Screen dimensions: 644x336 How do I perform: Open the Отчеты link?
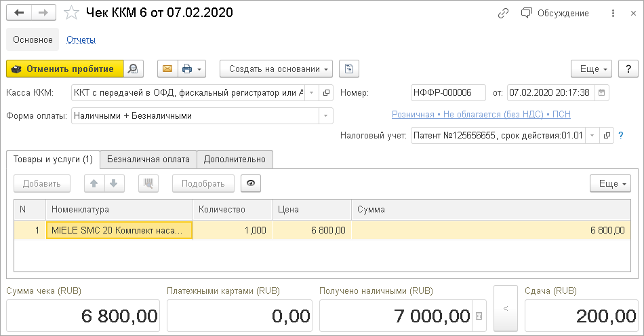point(81,39)
